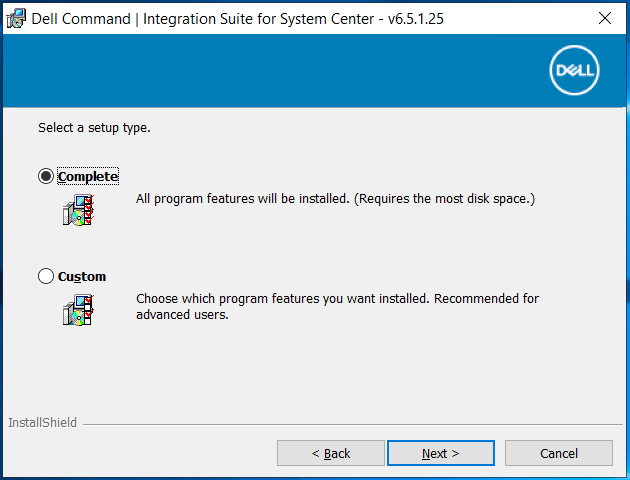Proceed by pressing the Next button
Viewport: 630px width, 480px height.
coord(440,453)
